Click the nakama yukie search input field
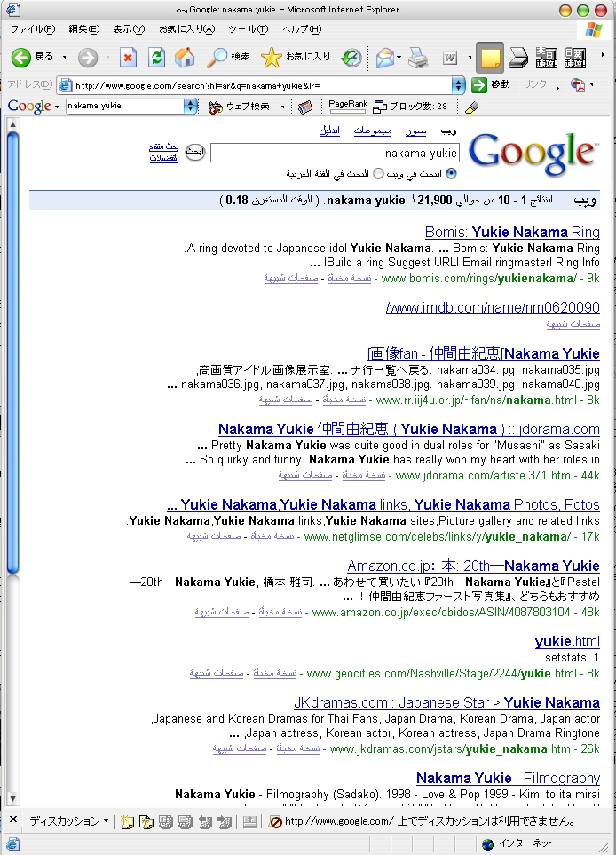The width and height of the screenshot is (616, 855). (335, 153)
